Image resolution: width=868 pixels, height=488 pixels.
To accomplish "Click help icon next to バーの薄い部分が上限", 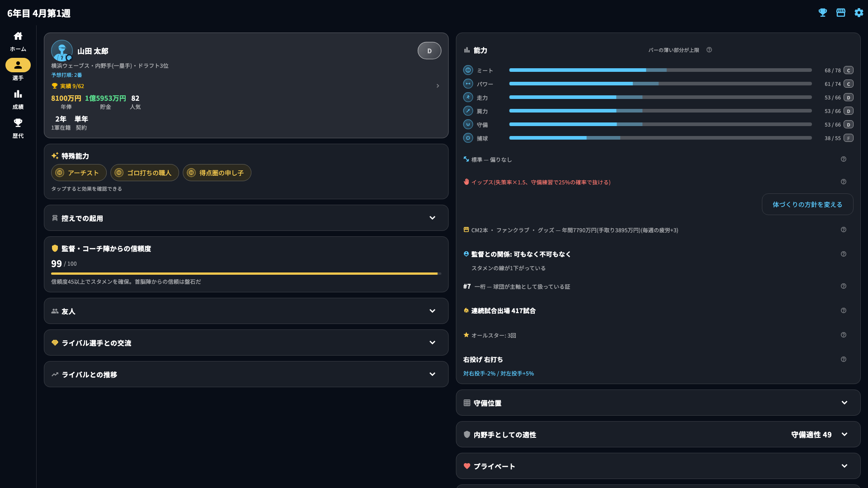I will point(709,50).
